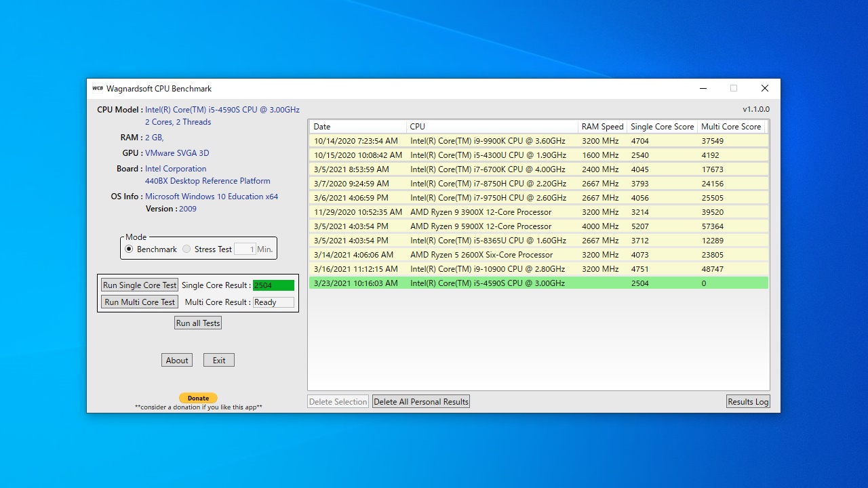Click the RAM value 2 GB
This screenshot has height=488, width=868.
click(154, 138)
